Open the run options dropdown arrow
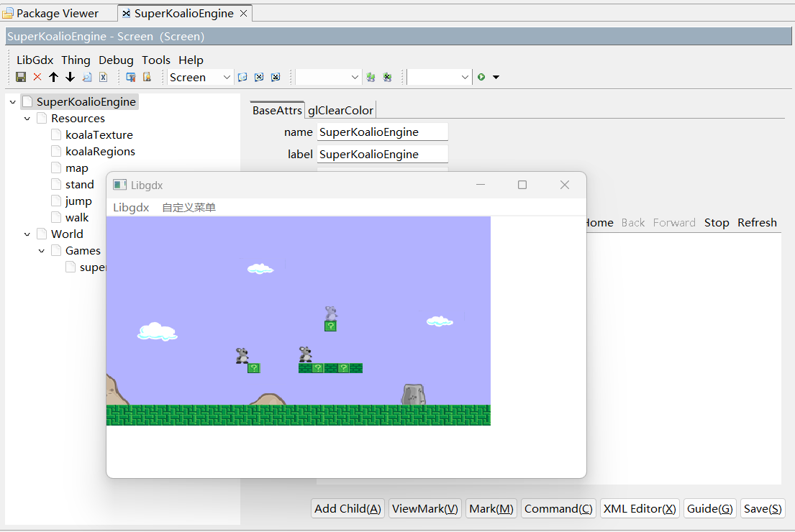795x532 pixels. click(496, 77)
